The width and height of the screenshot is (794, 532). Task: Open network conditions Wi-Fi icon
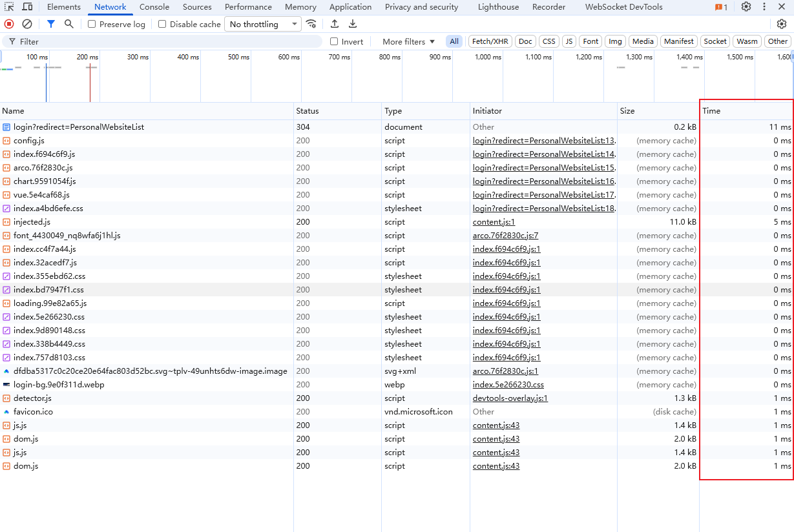(311, 24)
